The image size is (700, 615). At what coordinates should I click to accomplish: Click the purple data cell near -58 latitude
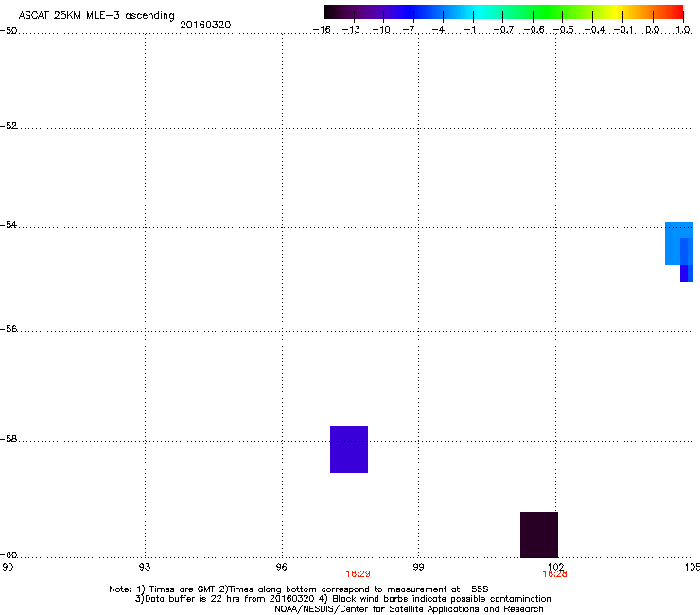(x=349, y=449)
